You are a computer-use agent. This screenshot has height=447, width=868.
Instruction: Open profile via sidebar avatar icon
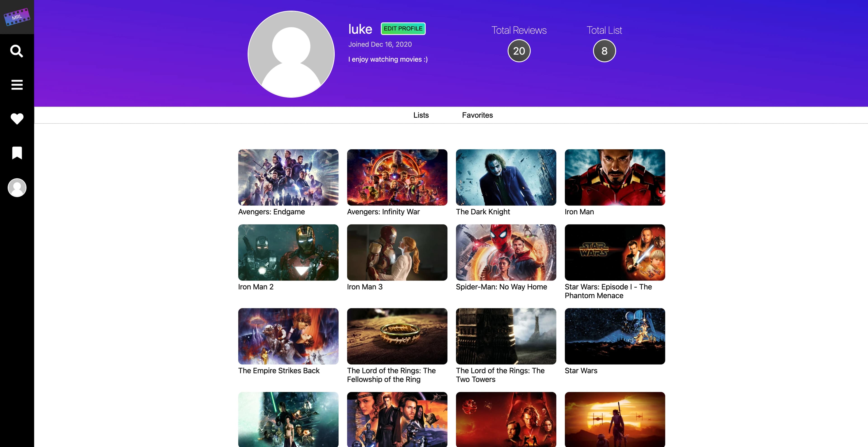coord(17,187)
